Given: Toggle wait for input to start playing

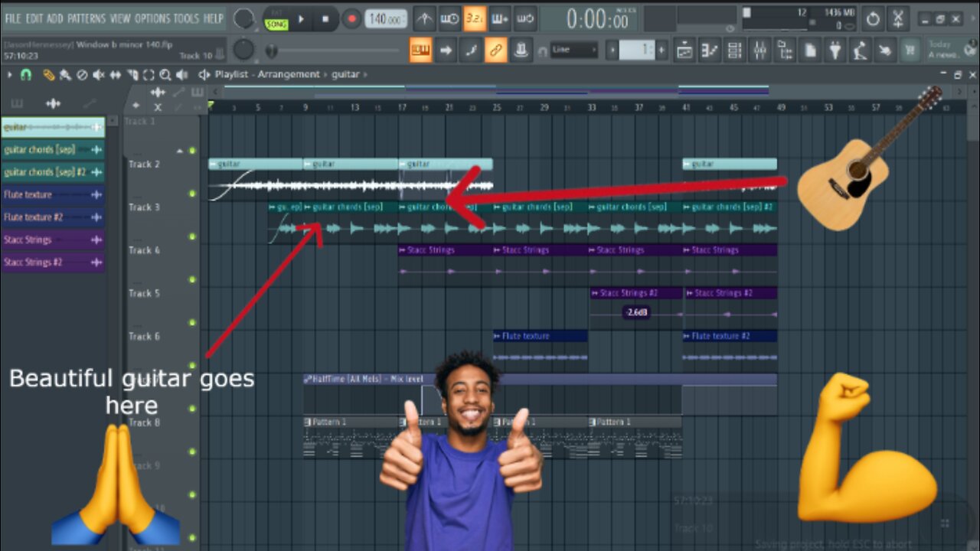Looking at the screenshot, I should pyautogui.click(x=450, y=18).
